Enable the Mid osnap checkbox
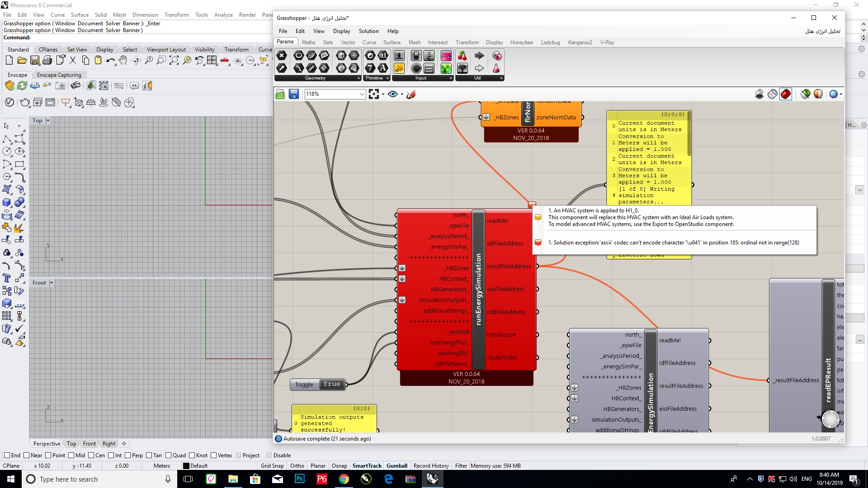This screenshot has width=868, height=488. click(71, 455)
